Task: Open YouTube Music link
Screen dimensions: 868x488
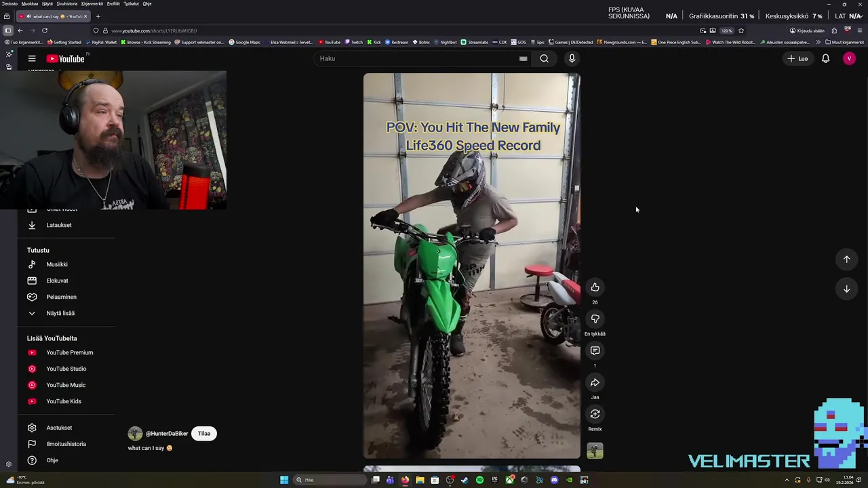Action: (x=66, y=385)
